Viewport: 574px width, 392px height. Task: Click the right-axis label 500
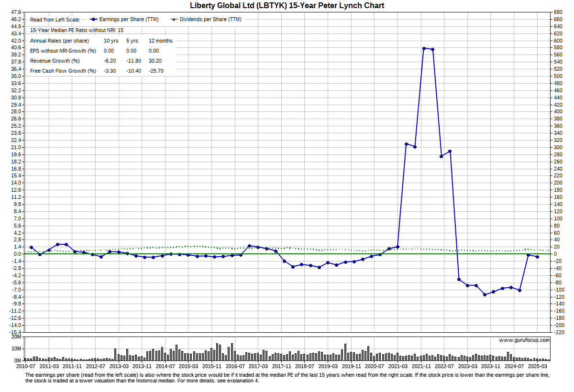coord(558,76)
